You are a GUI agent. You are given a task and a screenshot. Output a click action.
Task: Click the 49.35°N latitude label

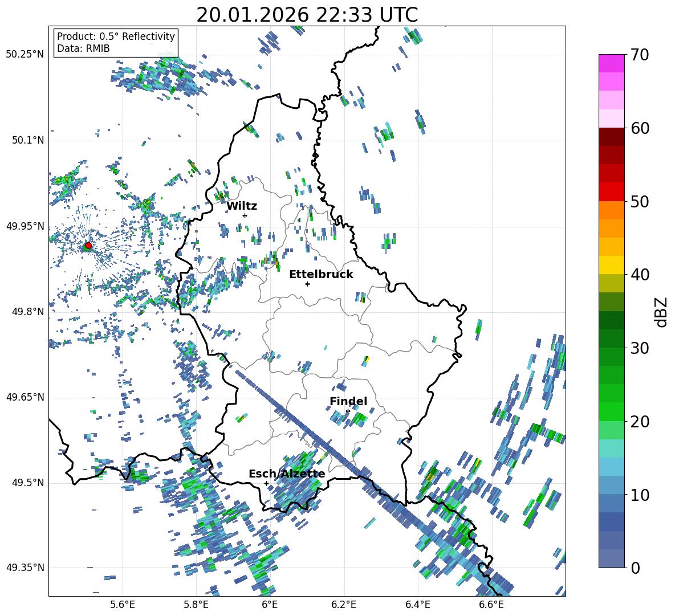25,568
